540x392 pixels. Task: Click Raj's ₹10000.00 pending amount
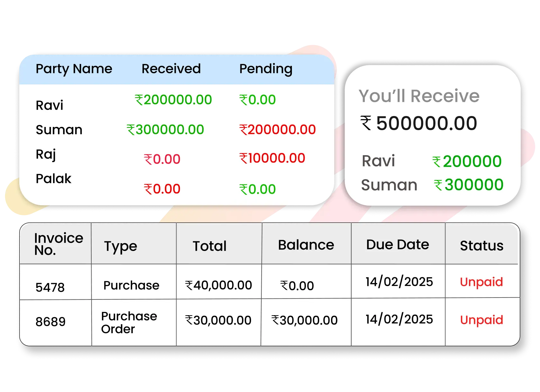(x=272, y=158)
